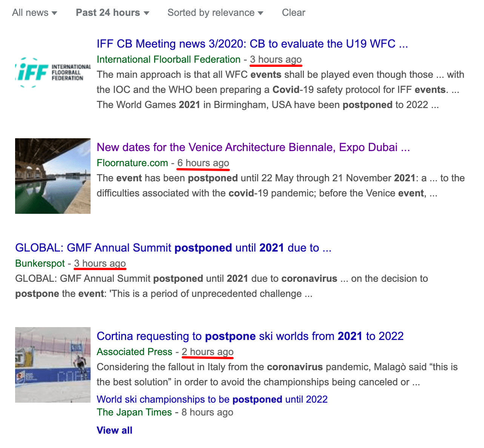Open the GMF Annual Summit postponed headline

[173, 248]
